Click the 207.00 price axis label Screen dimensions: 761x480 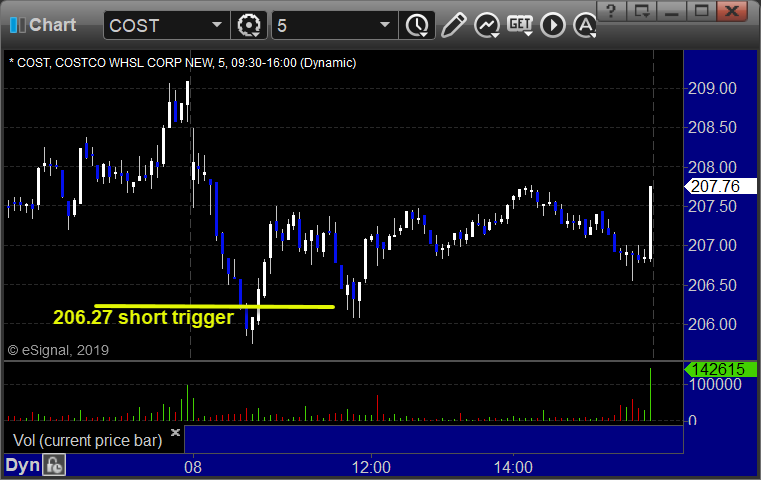click(712, 245)
